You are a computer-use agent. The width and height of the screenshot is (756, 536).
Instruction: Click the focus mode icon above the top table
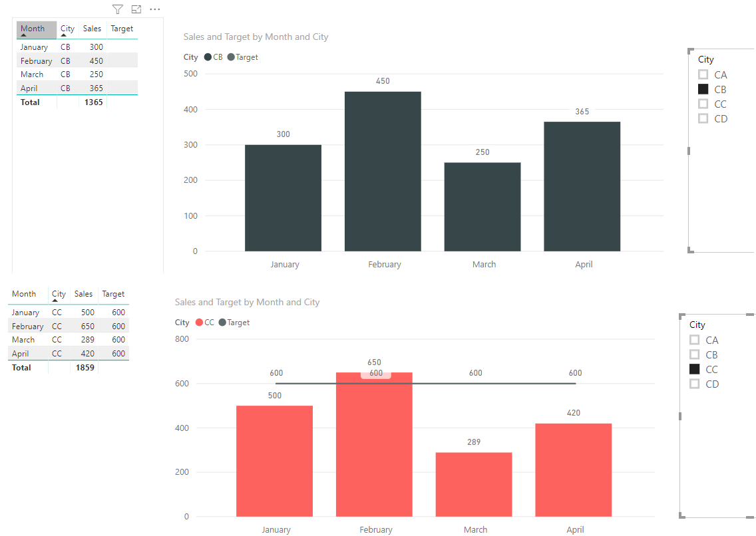[x=136, y=9]
